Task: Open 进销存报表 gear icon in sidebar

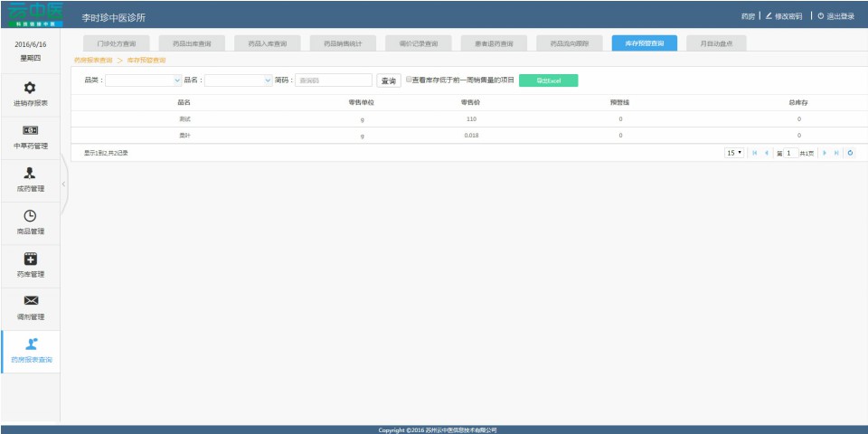Action: pos(30,88)
